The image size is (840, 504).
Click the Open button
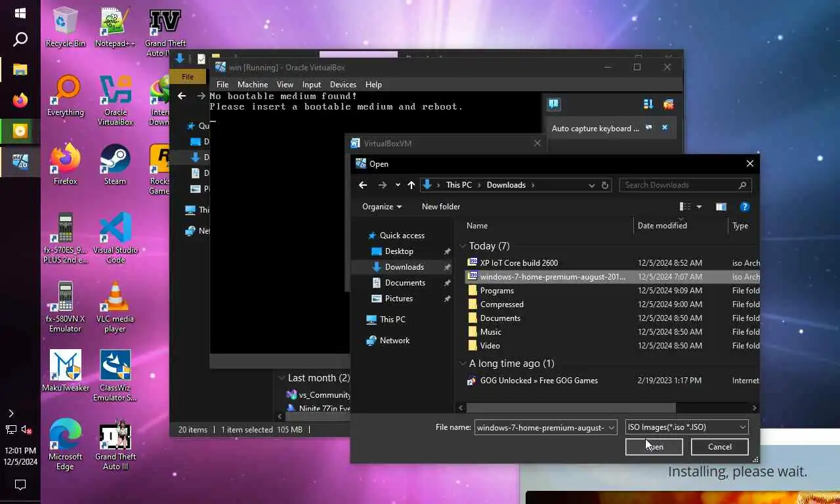click(x=654, y=447)
